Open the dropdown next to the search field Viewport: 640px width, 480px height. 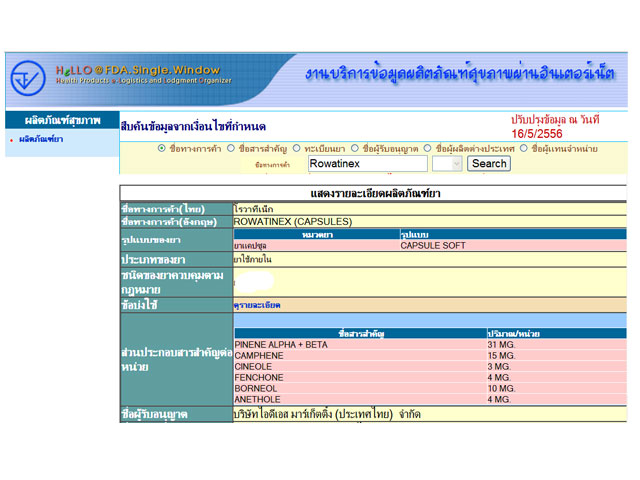tap(447, 164)
